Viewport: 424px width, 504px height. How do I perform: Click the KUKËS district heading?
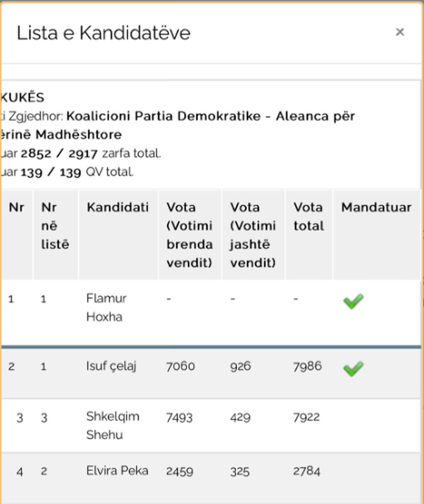point(23,97)
